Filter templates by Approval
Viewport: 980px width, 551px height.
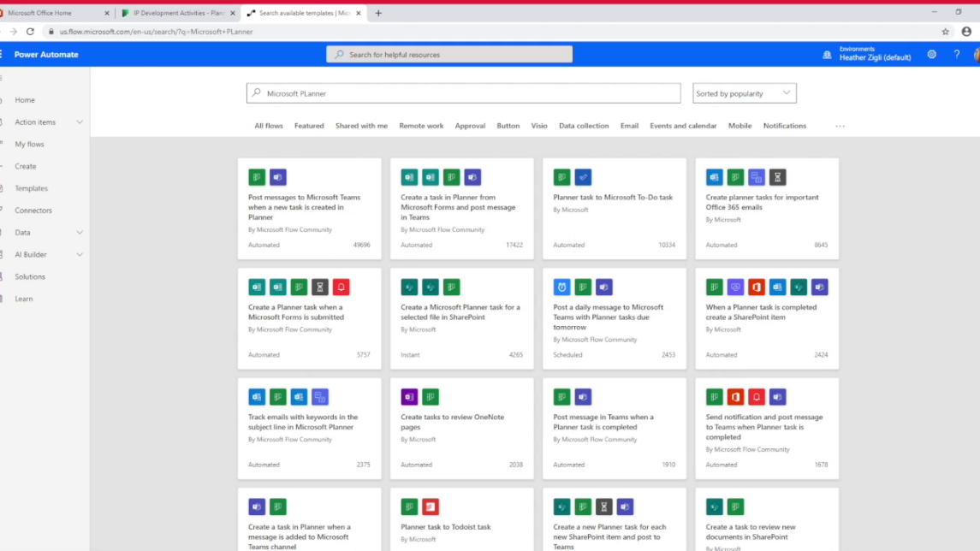(x=470, y=126)
